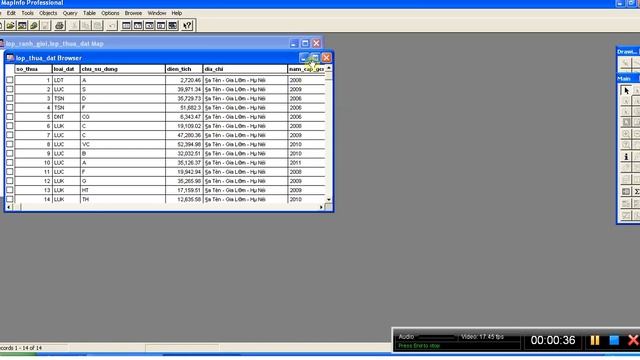Open the Window menu

157,13
